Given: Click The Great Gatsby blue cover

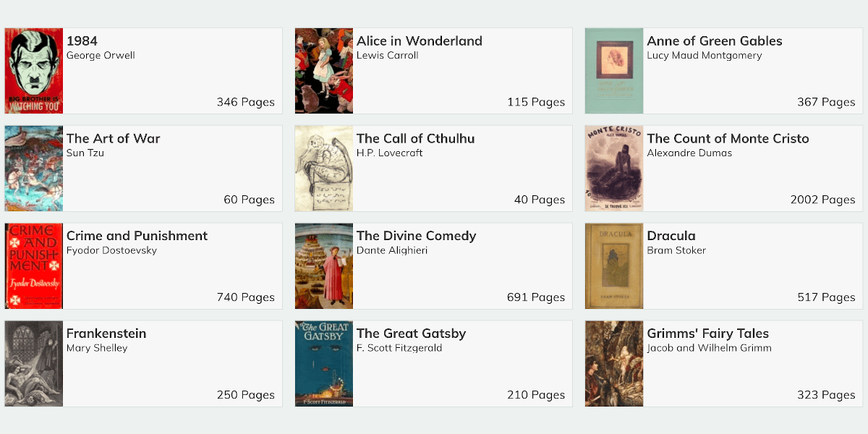Looking at the screenshot, I should coord(324,364).
